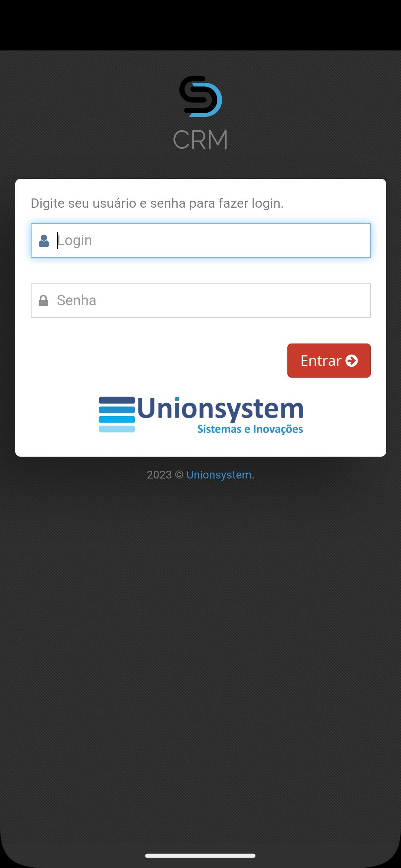
Task: Tap the black and blue SD logo
Action: click(200, 96)
